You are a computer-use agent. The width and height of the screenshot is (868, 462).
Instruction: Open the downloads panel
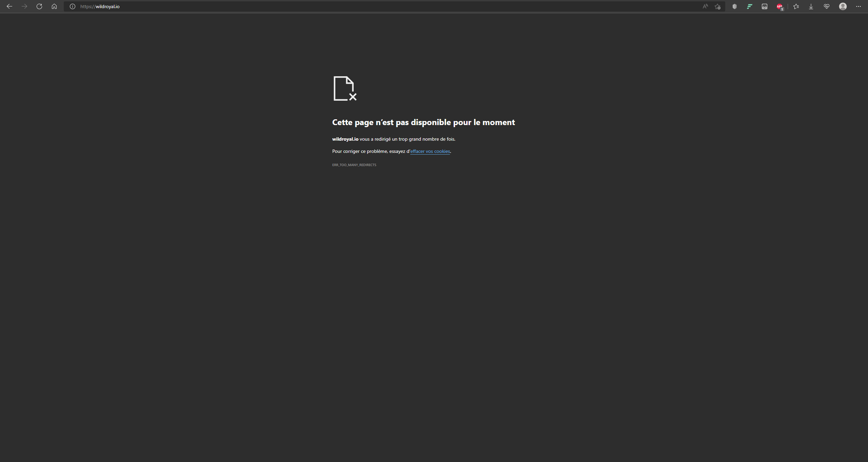811,6
